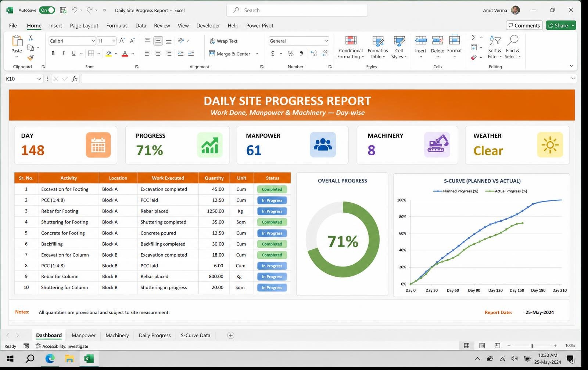Switch to Page Break Preview view

(x=497, y=346)
